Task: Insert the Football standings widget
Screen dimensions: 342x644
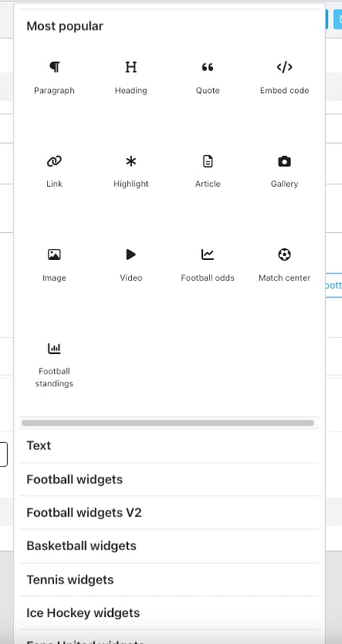Action: pyautogui.click(x=54, y=365)
